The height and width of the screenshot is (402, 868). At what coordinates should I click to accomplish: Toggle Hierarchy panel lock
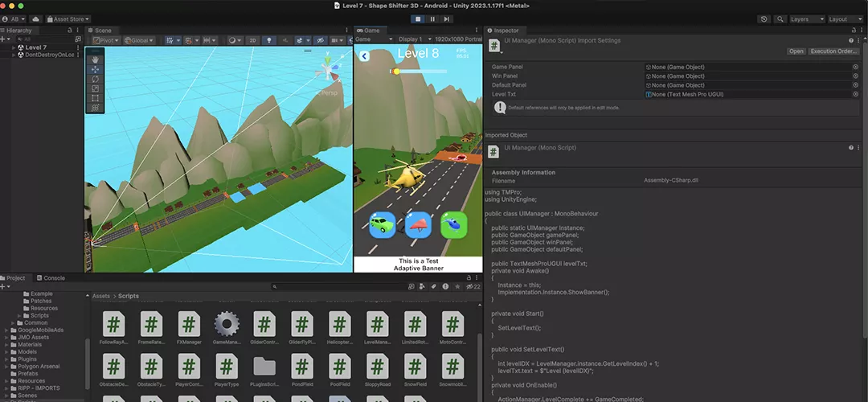[70, 31]
